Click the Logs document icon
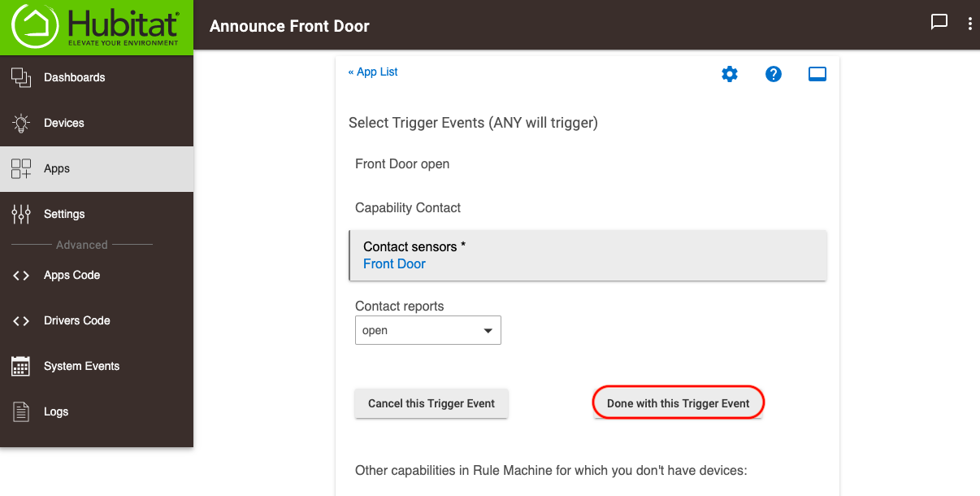Screen dimensions: 980x496 pos(20,411)
